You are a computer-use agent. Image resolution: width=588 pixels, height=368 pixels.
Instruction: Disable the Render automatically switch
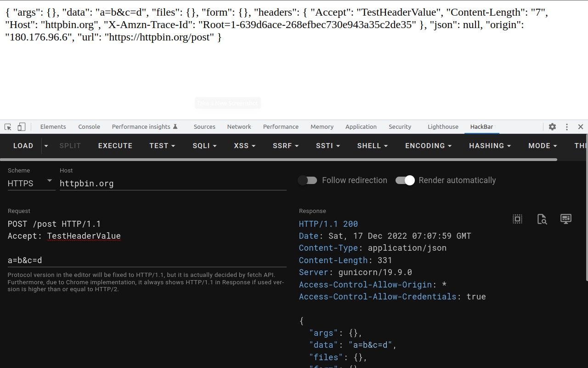[x=405, y=180]
